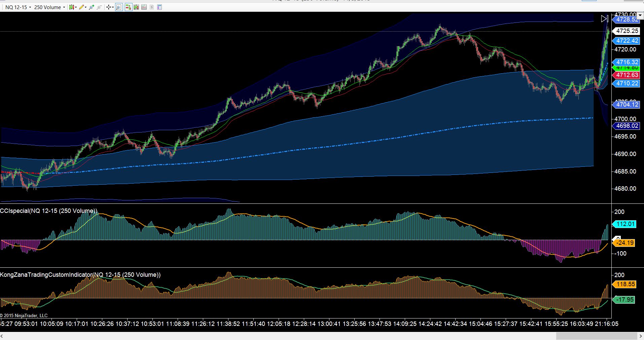Click the orange 118.55 value marker
The width and height of the screenshot is (644, 340).
[x=624, y=284]
